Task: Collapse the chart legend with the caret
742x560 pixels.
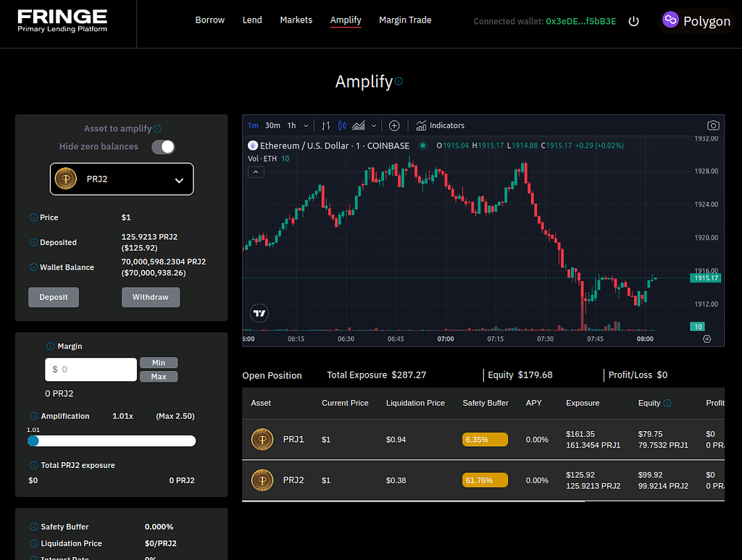Action: [x=256, y=172]
